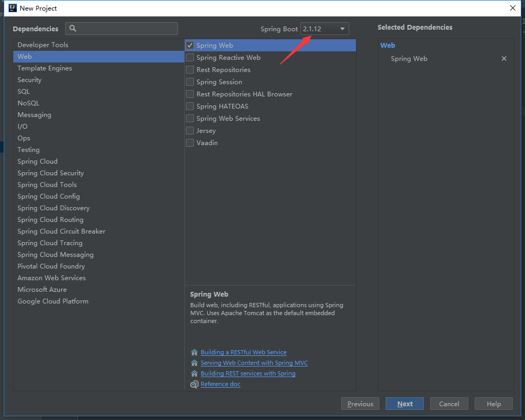This screenshot has height=420, width=525.
Task: Select Spring Cloud Config category
Action: 99,196
